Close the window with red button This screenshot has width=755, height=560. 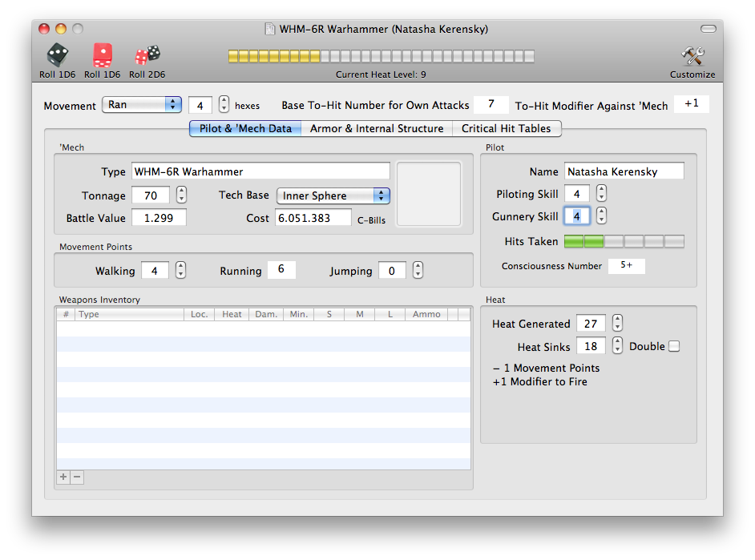tap(44, 29)
